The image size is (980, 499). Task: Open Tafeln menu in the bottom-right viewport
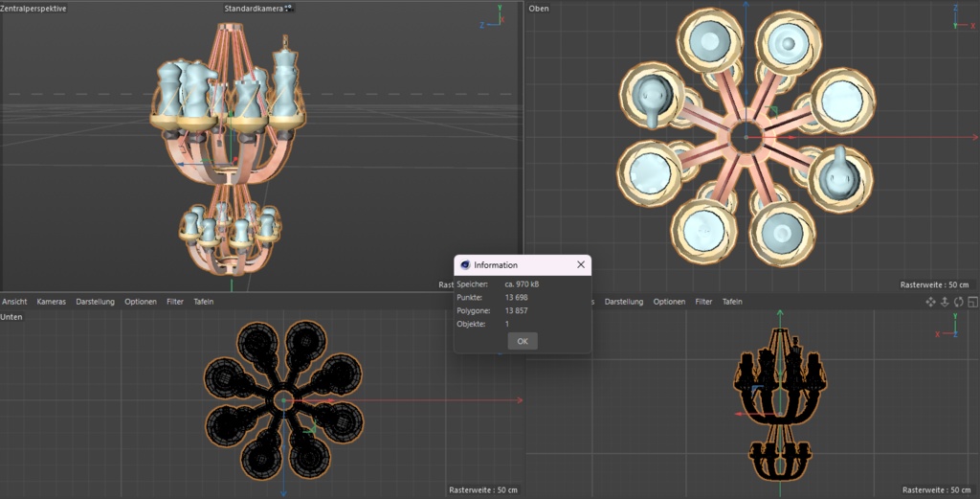coord(732,302)
